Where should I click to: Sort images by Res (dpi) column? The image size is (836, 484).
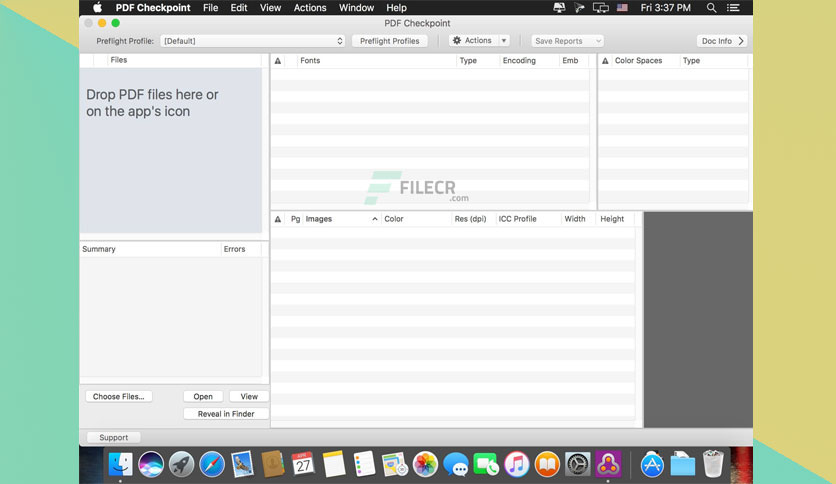[x=470, y=219]
